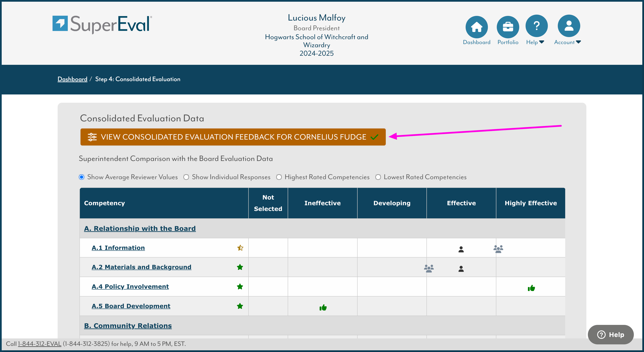Click the Board President title text
The width and height of the screenshot is (644, 352).
coord(316,28)
